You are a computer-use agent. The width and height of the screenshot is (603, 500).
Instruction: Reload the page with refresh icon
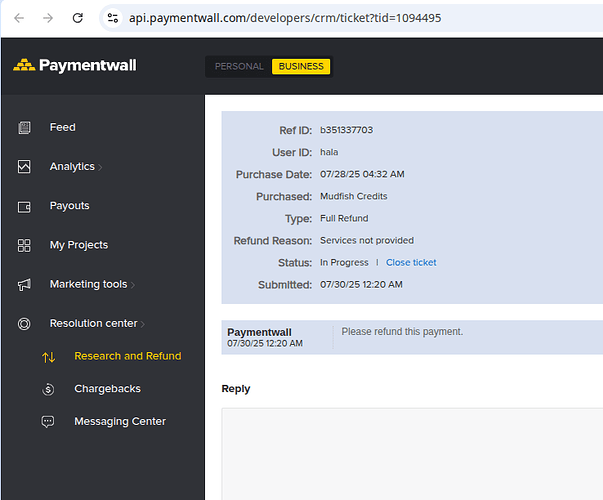click(x=78, y=18)
